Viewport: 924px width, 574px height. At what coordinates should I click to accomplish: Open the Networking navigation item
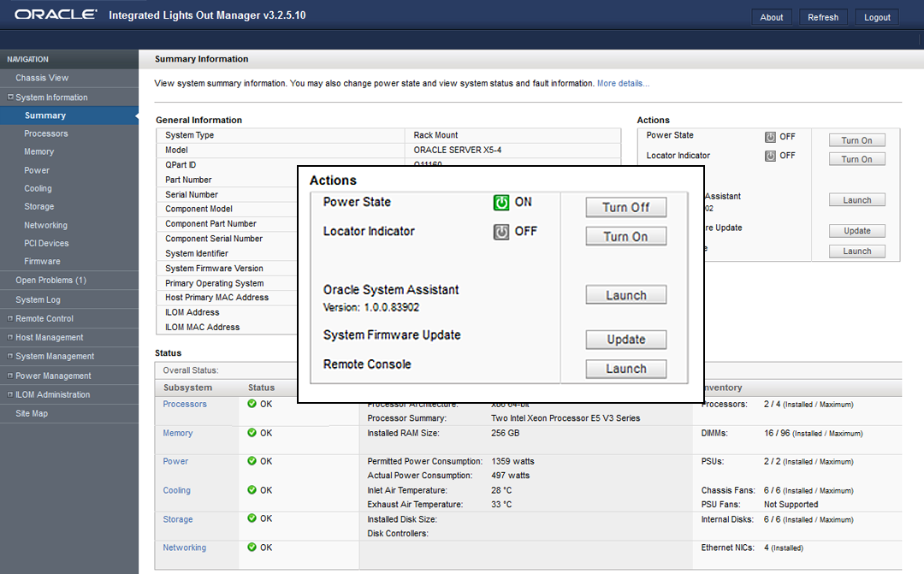(x=45, y=225)
